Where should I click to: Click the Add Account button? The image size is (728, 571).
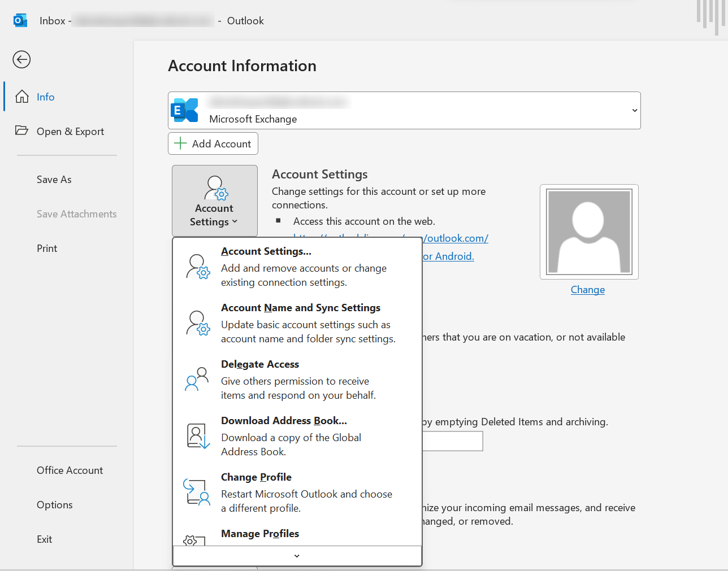213,143
